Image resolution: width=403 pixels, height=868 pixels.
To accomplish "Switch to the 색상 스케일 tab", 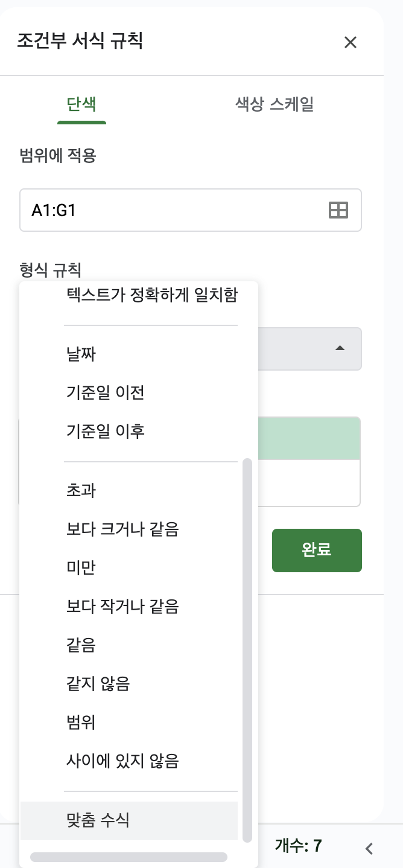I will 274,104.
